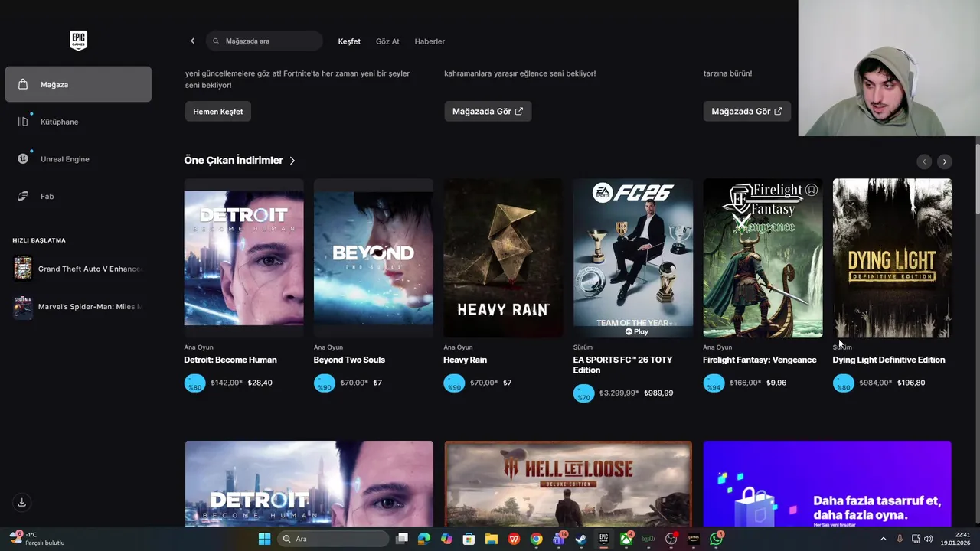
Task: Open the Windows Start menu
Action: tap(264, 539)
